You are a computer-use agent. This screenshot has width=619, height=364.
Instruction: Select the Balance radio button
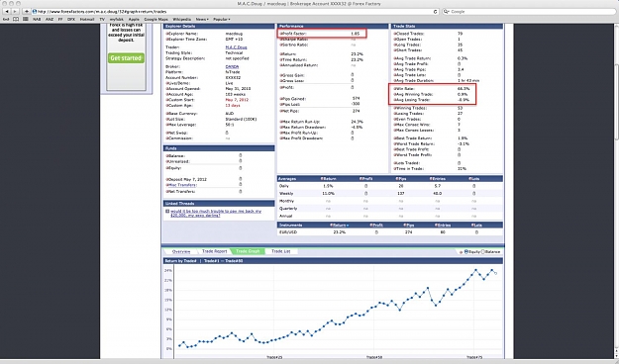[482, 251]
